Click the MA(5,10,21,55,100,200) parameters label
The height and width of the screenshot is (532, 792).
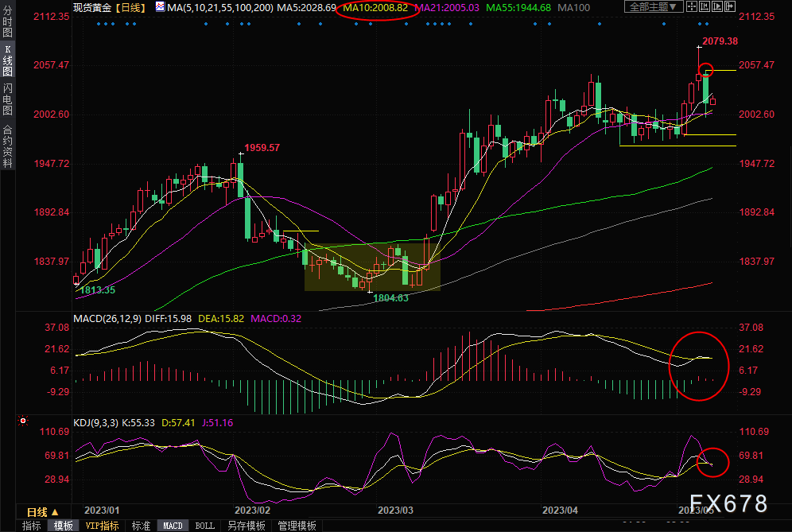pos(219,8)
